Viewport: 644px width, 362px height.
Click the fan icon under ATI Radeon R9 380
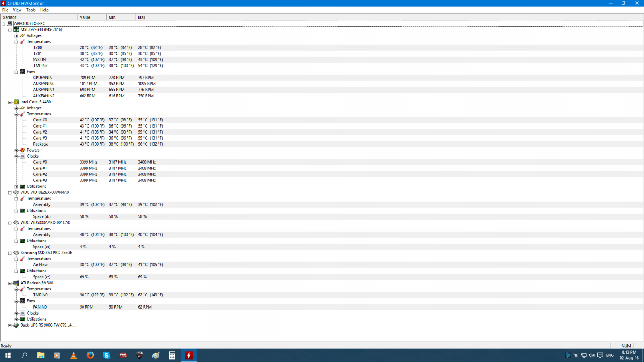click(23, 301)
